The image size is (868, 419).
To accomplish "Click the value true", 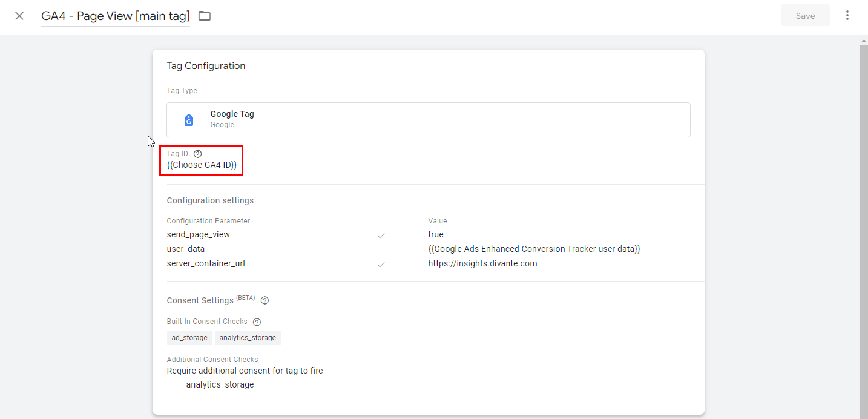I will tap(436, 234).
